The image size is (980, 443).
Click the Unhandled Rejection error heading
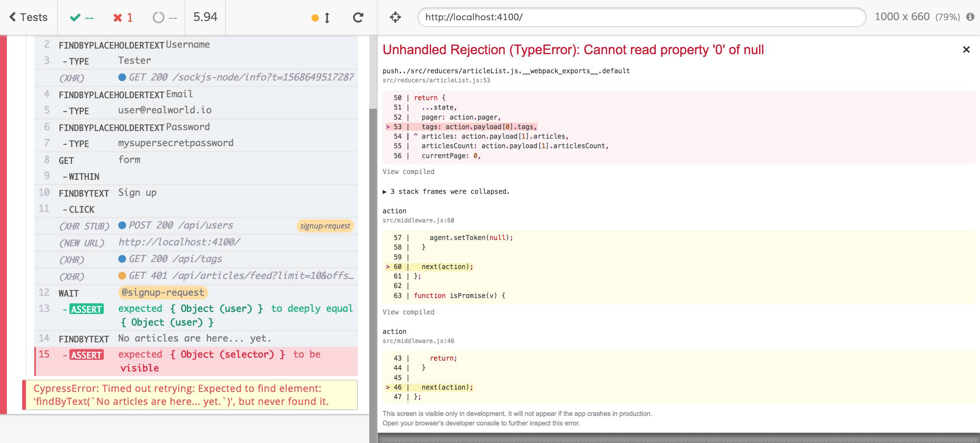pyautogui.click(x=573, y=50)
